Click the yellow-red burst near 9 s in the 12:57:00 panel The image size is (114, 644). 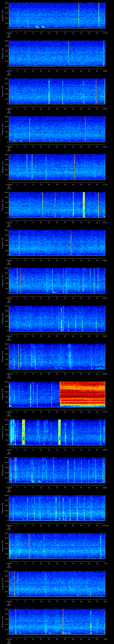(x=24, y=432)
